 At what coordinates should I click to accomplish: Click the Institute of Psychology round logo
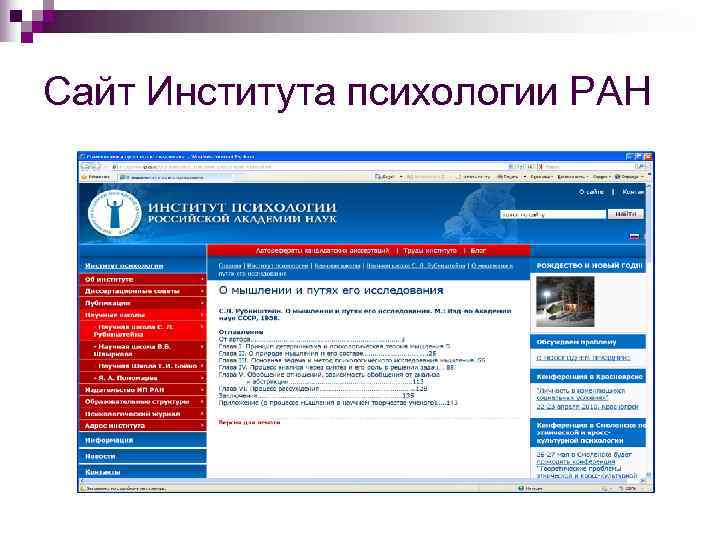[x=115, y=213]
